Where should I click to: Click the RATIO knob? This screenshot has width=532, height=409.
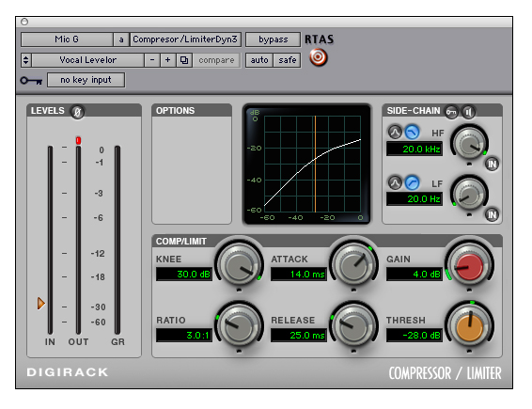pyautogui.click(x=240, y=326)
